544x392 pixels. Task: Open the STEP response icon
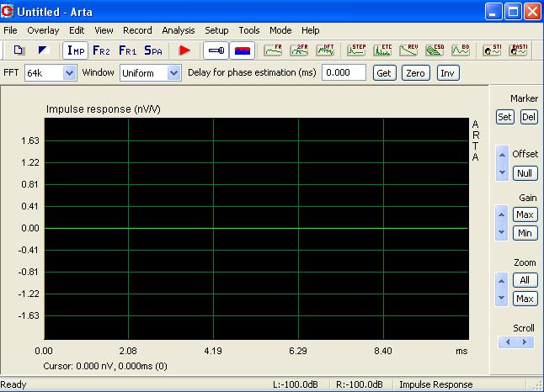click(x=356, y=50)
